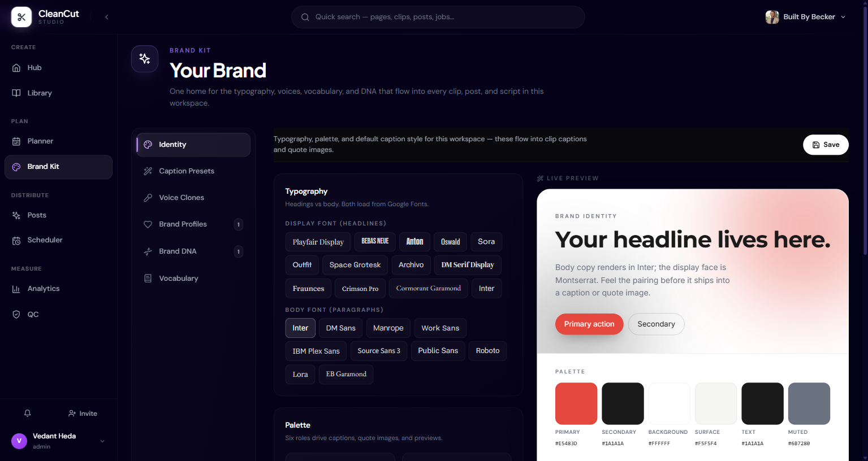Open the Built By Becker workspace dropdown
This screenshot has height=461, width=868.
pos(805,17)
